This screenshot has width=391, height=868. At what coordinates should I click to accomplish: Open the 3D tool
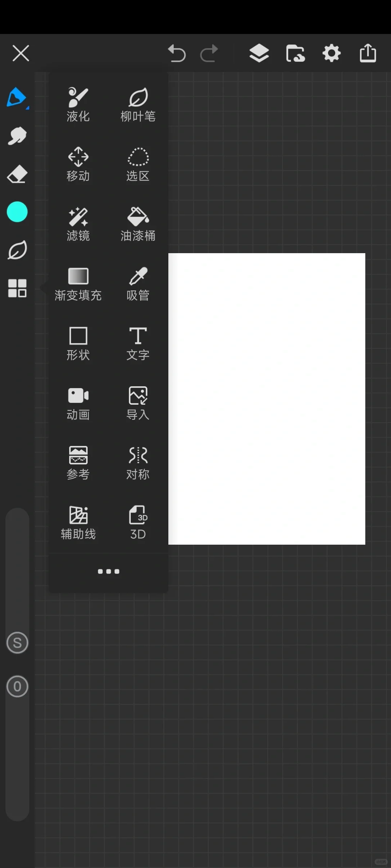pyautogui.click(x=138, y=523)
